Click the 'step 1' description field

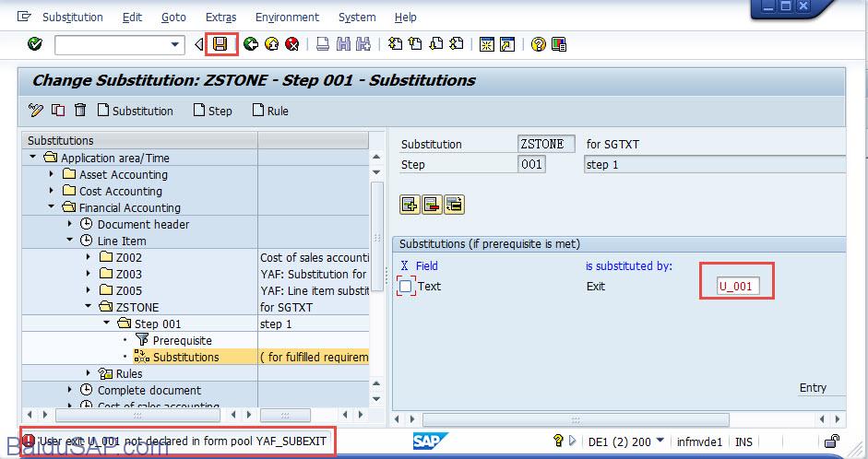coord(714,164)
